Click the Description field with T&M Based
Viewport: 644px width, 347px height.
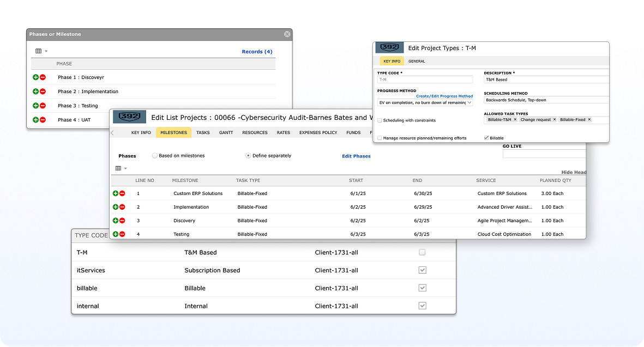[x=546, y=80]
